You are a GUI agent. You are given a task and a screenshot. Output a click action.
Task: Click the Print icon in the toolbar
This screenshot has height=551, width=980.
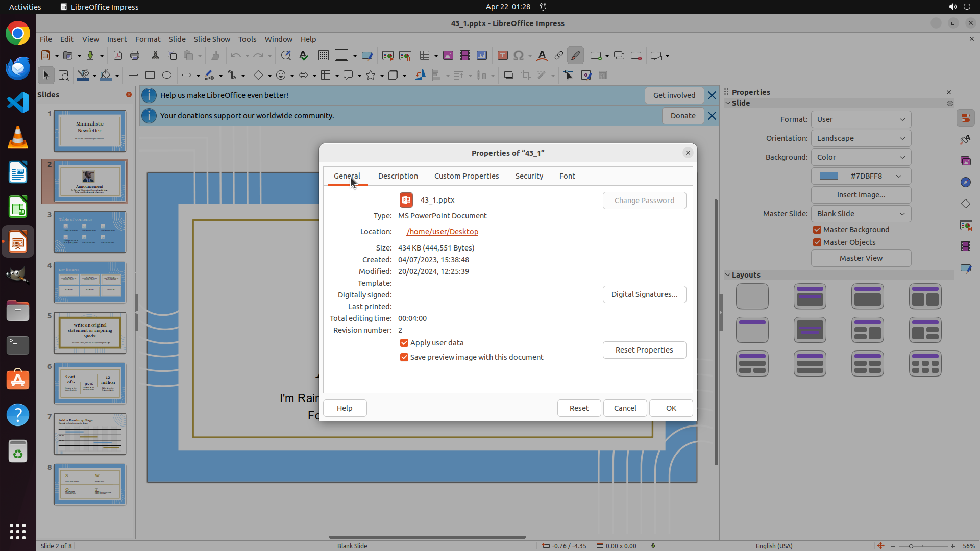coord(135,56)
